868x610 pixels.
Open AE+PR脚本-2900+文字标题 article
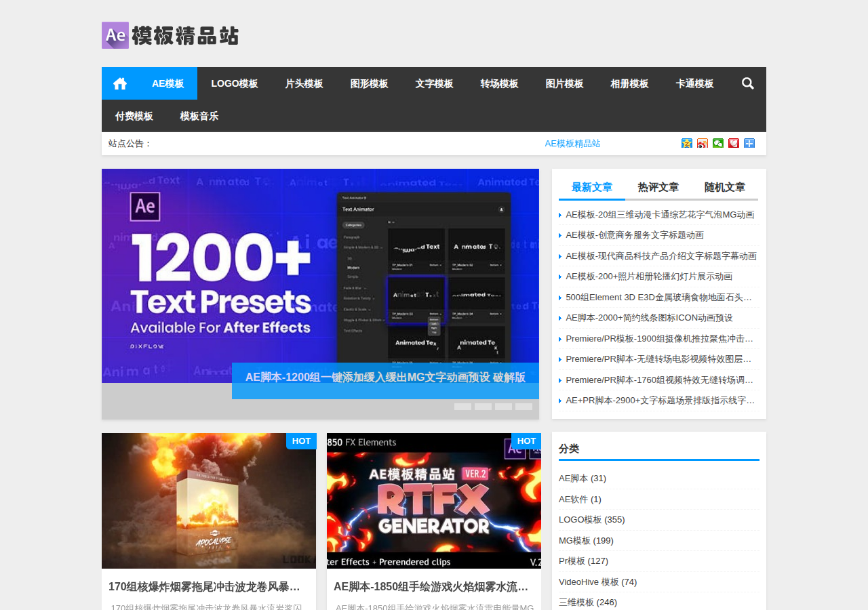coord(660,401)
